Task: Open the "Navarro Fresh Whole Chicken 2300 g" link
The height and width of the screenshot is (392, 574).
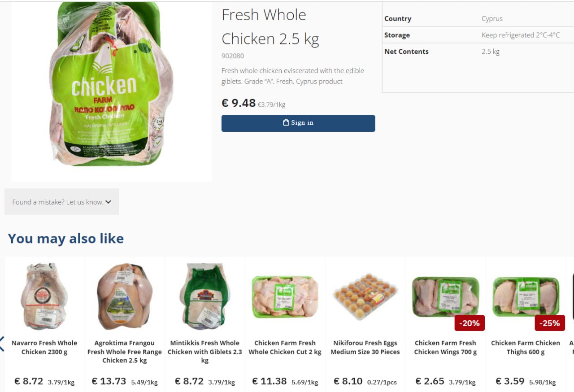Action: pos(44,348)
